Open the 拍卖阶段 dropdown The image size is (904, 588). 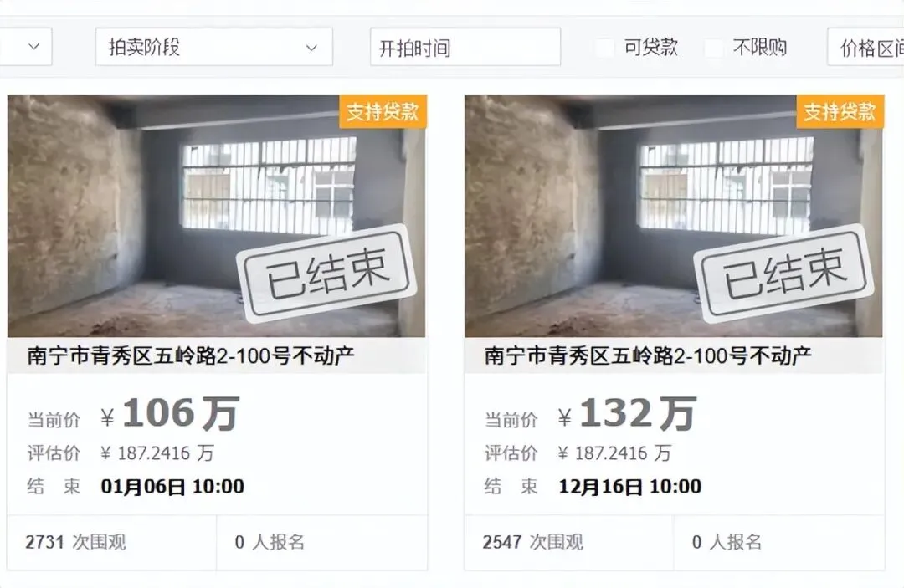point(214,47)
